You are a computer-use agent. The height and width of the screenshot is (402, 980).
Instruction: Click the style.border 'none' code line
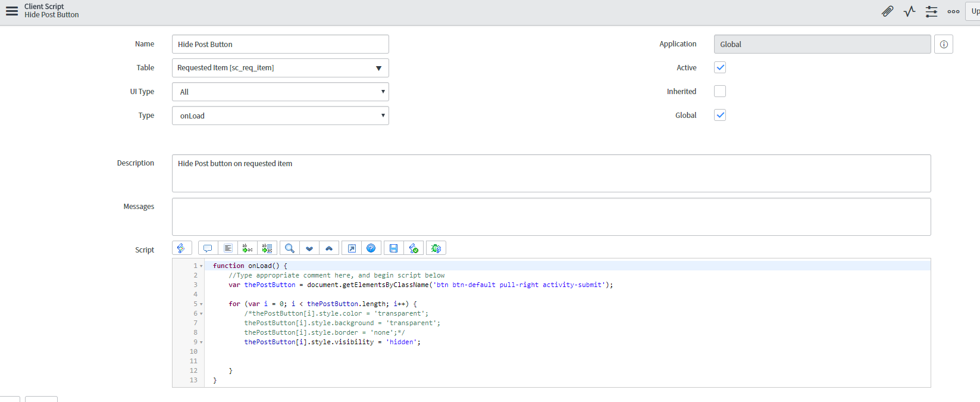click(x=324, y=332)
